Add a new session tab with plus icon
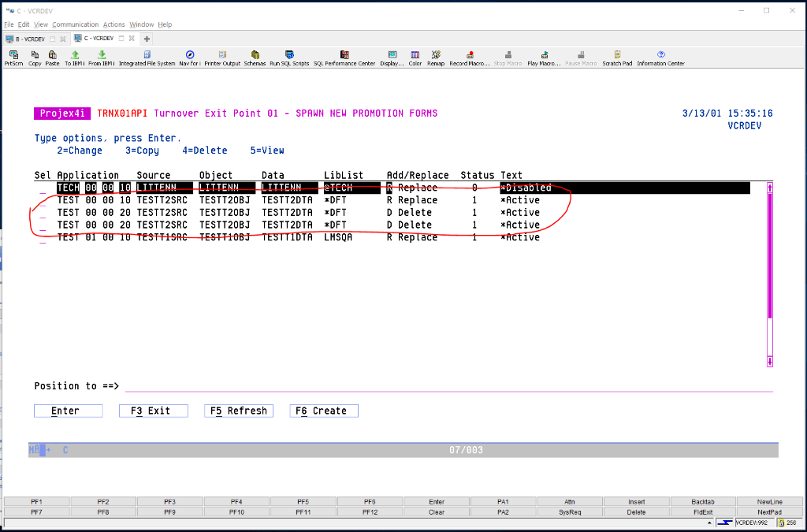This screenshot has height=532, width=807. (147, 39)
